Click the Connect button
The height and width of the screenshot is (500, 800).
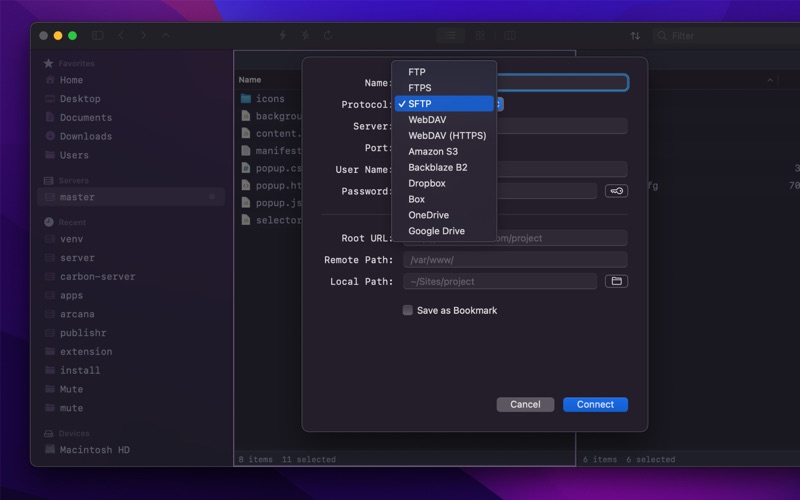coord(595,404)
